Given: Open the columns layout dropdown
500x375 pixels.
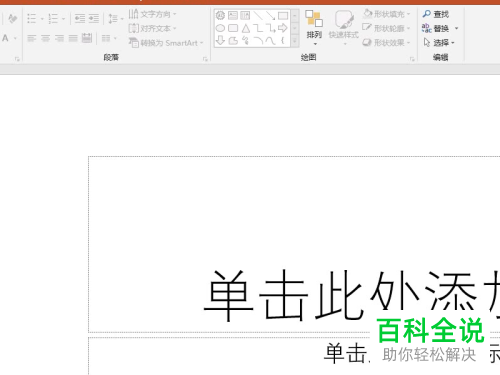Looking at the screenshot, I should (109, 38).
